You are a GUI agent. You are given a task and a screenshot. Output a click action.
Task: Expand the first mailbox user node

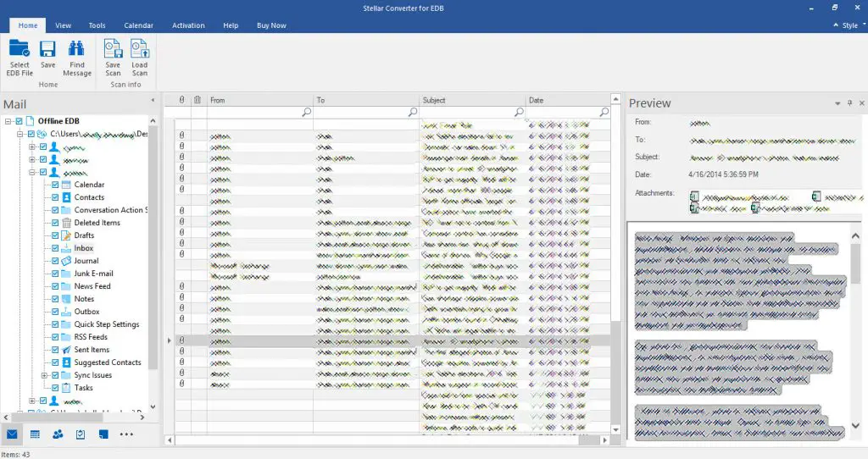[x=32, y=147]
